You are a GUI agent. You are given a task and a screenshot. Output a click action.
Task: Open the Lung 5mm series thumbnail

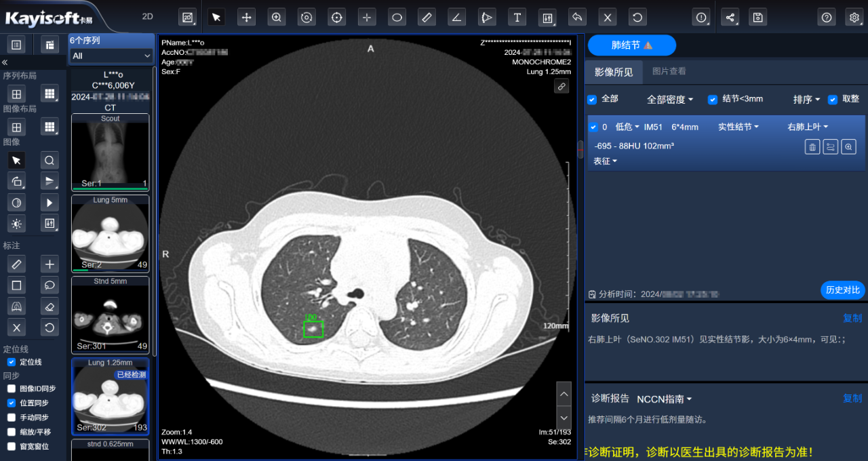[x=110, y=233]
